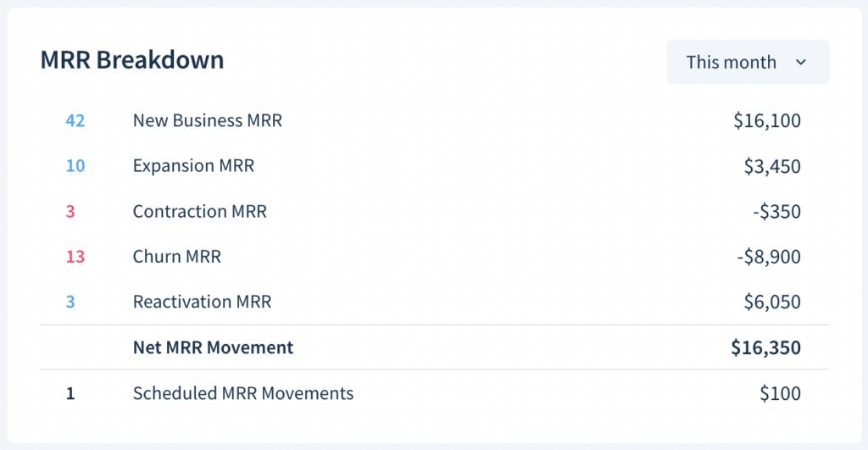This screenshot has width=868, height=450.
Task: Click the 10 Expansion count
Action: click(75, 165)
